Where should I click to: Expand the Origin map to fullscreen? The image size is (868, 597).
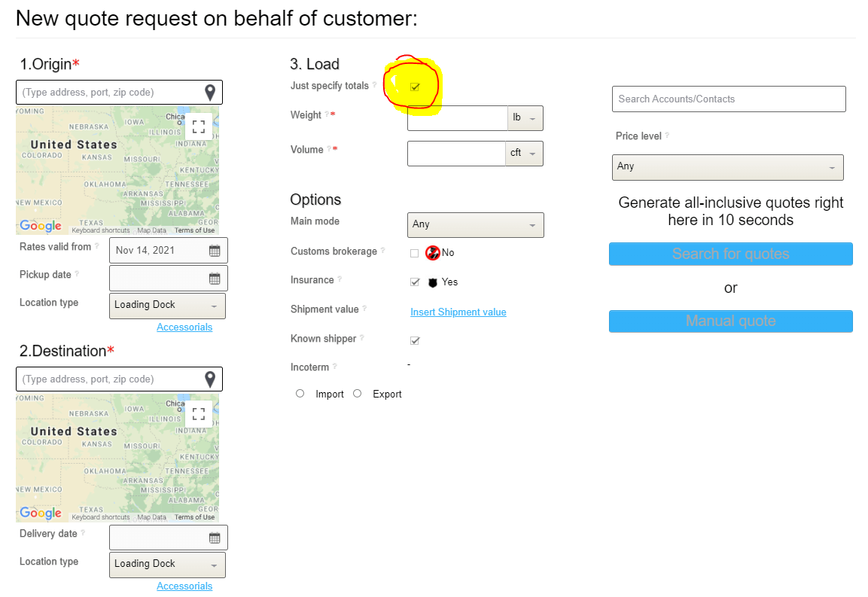pos(199,126)
